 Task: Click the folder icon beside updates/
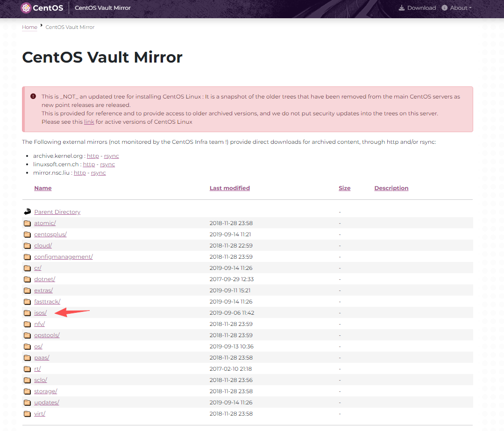click(x=27, y=403)
